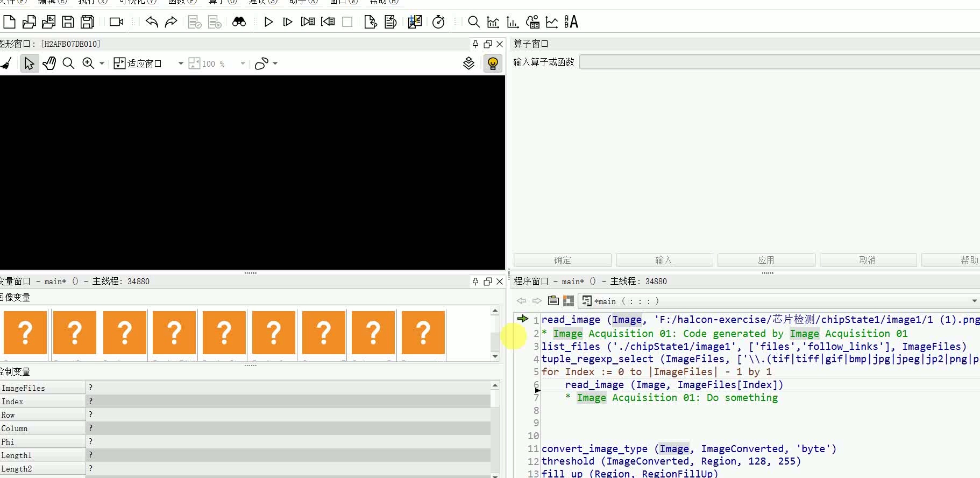
Task: Open the OCR training file browser icon
Action: click(x=571, y=22)
